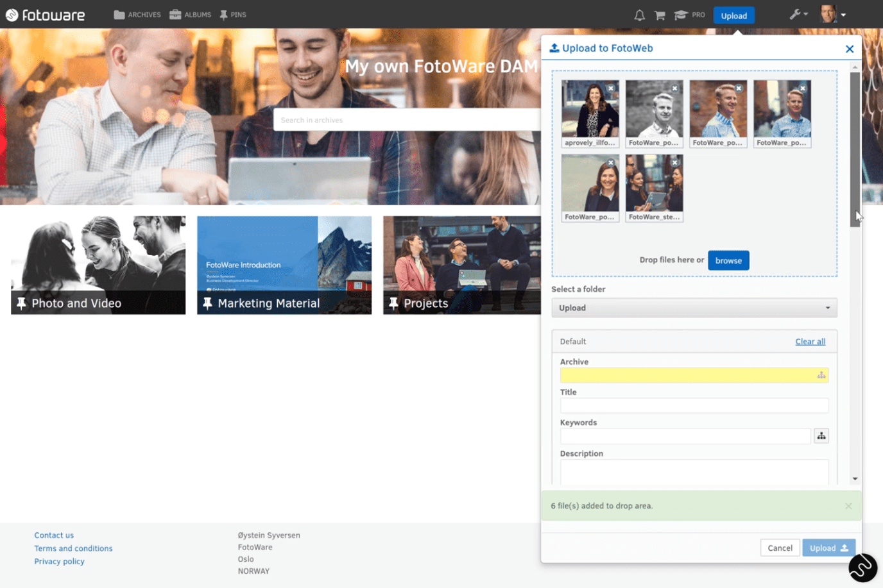
Task: Dismiss the files added notification
Action: [x=848, y=506]
